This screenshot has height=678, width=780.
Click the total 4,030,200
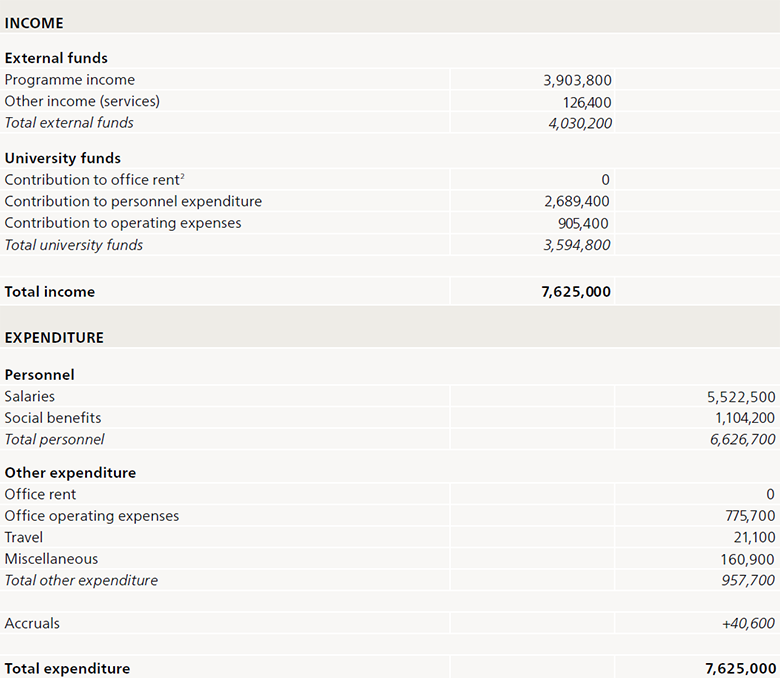tap(580, 123)
